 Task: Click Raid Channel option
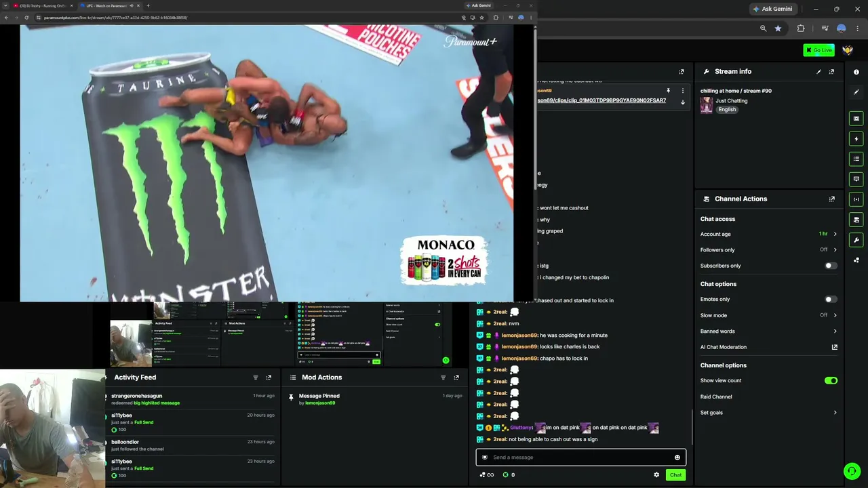coord(716,397)
